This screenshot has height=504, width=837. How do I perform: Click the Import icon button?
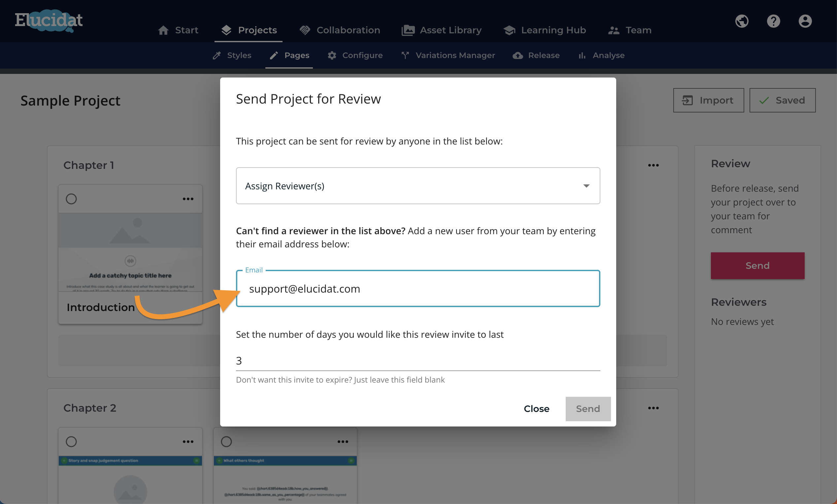(687, 100)
